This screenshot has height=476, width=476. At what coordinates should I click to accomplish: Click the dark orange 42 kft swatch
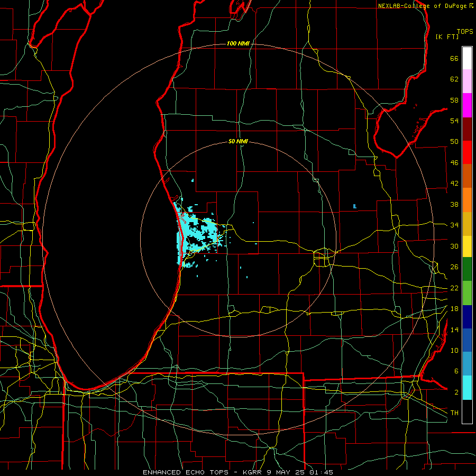coord(467,176)
